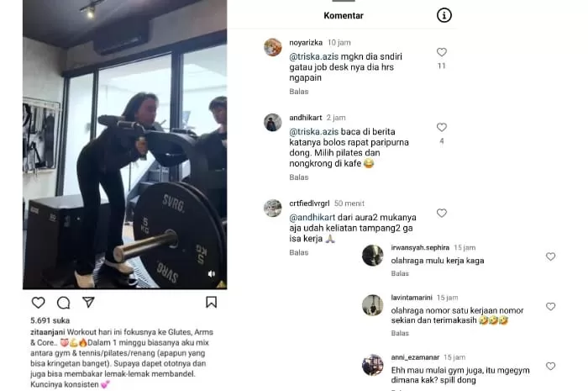Like lavintamarini's comment
Screen dimensions: 588x391
point(550,307)
